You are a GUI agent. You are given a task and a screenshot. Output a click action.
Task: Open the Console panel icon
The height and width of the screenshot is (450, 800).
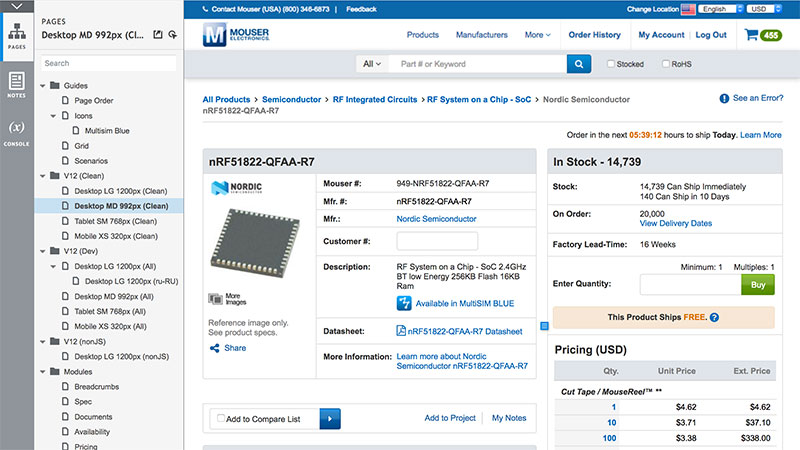pyautogui.click(x=16, y=131)
